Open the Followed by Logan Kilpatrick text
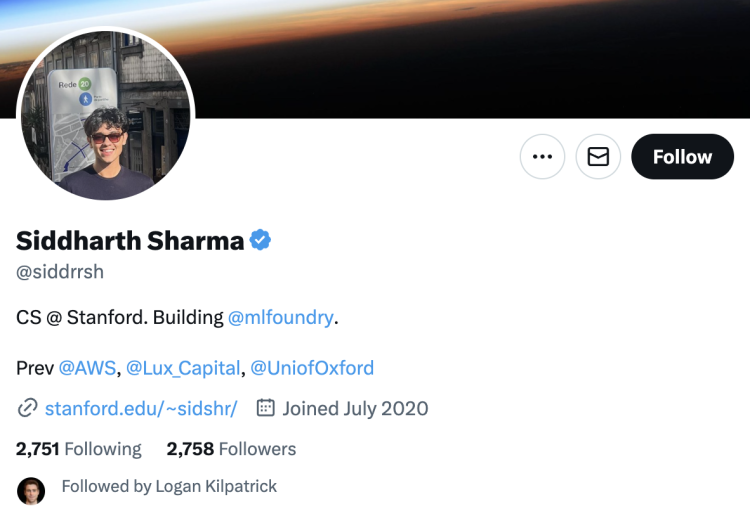The image size is (750, 516). point(169,486)
